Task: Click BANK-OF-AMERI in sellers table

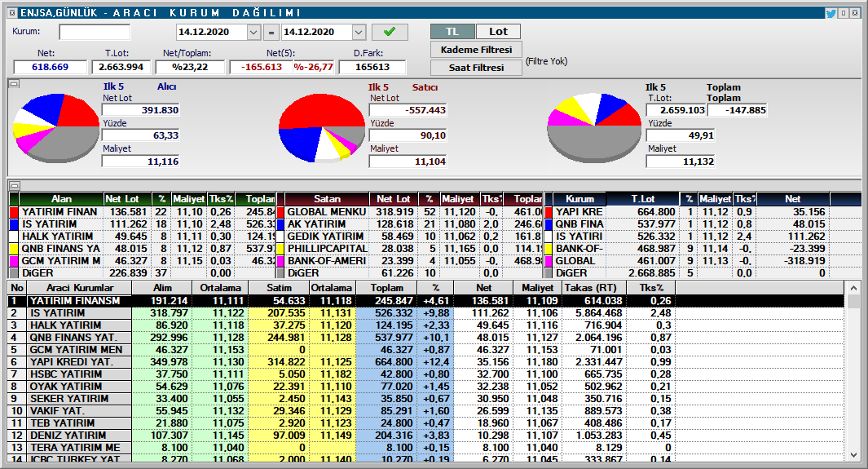Action: click(327, 261)
